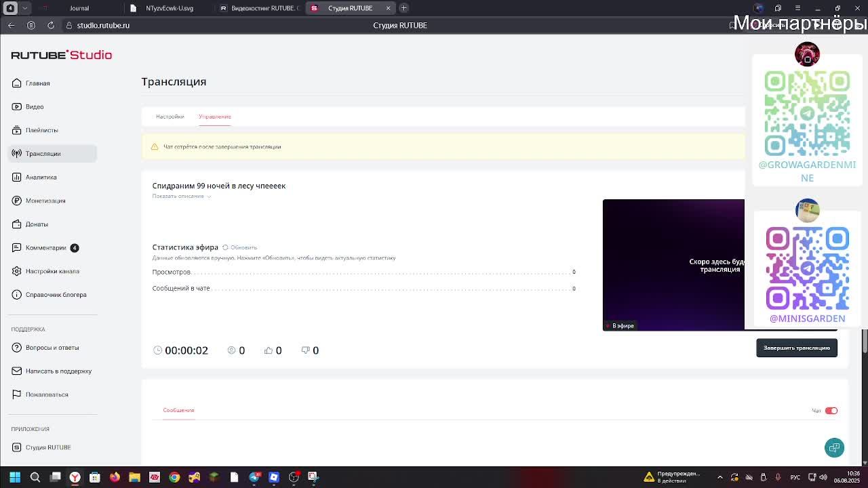Go to Видео section in sidebar

click(x=52, y=106)
